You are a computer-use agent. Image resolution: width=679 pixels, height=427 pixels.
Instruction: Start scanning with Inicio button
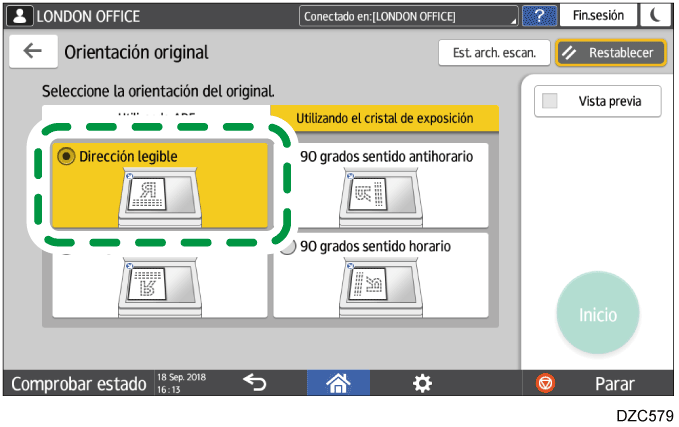[598, 313]
